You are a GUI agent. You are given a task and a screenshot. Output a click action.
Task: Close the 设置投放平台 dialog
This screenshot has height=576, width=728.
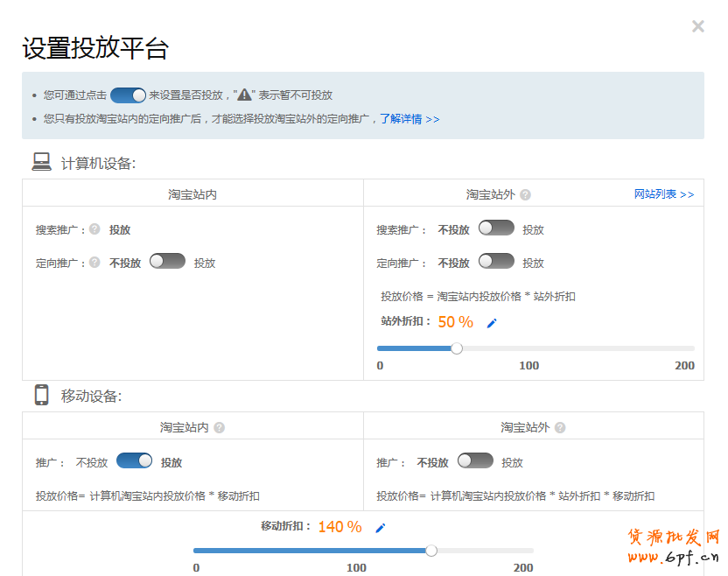coord(697,26)
